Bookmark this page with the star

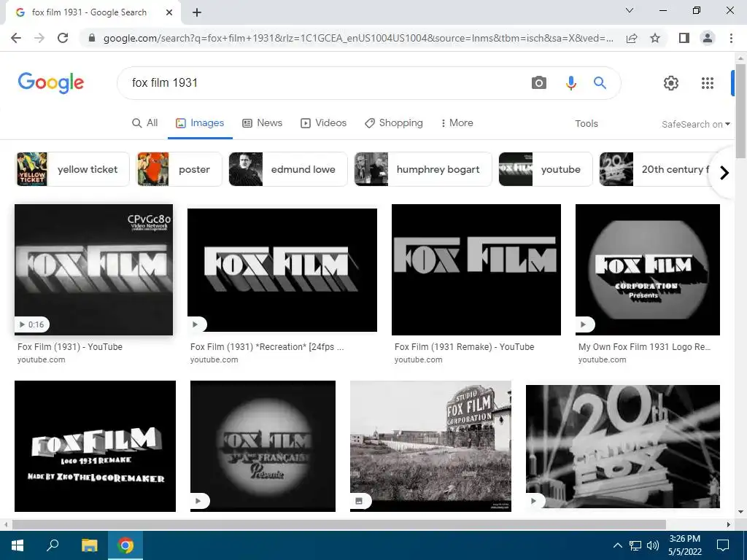(x=655, y=38)
